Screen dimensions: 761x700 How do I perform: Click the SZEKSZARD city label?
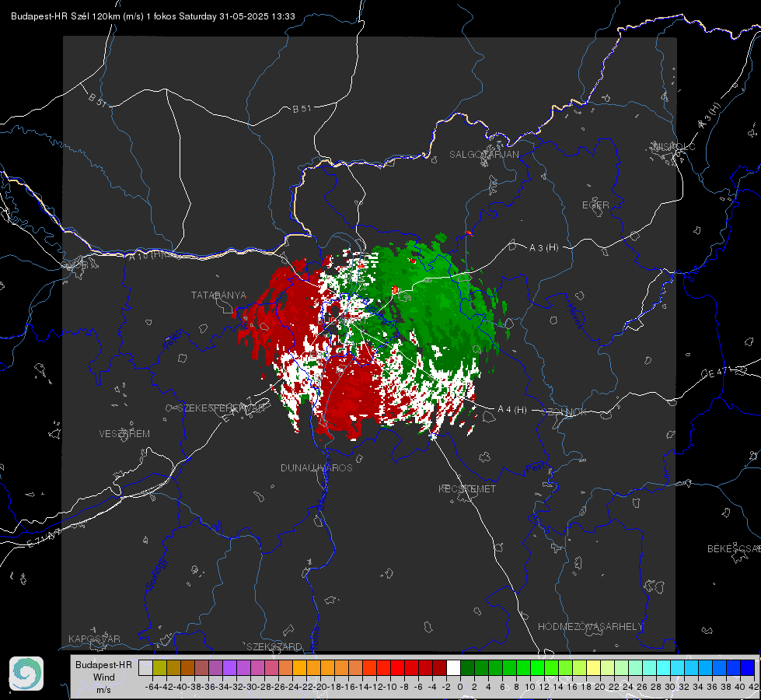pos(274,646)
